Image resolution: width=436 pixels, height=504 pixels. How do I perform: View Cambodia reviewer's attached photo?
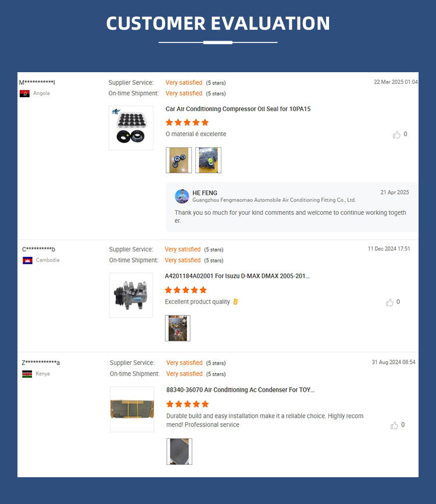pos(177,328)
